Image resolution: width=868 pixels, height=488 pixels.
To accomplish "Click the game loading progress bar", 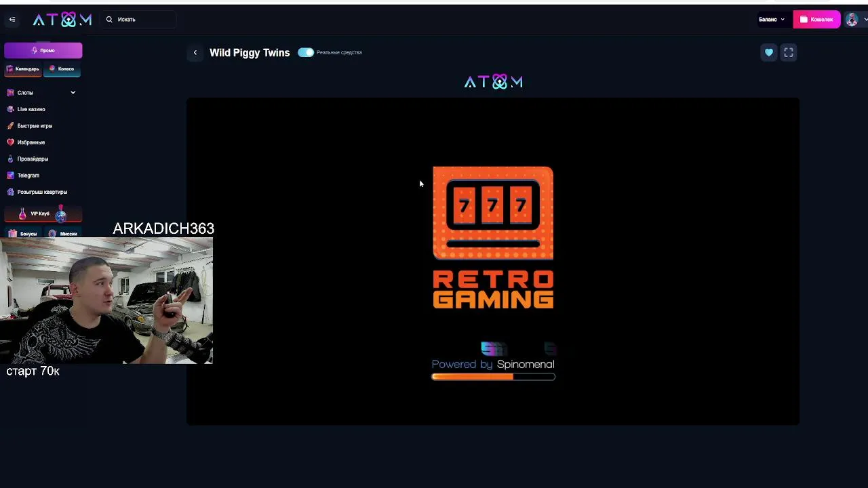I will click(494, 377).
